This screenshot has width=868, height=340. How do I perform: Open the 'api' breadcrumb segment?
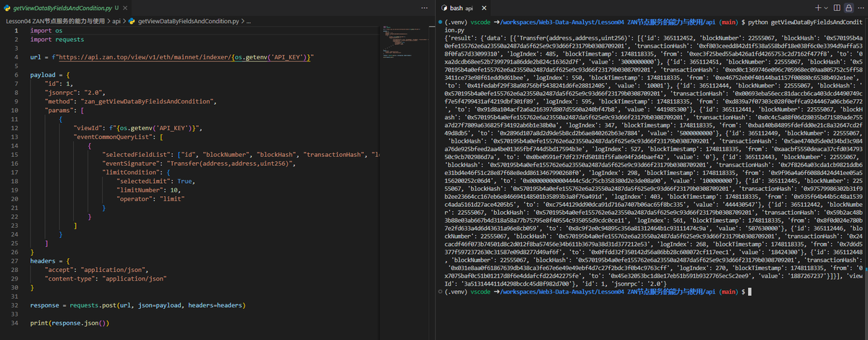tap(116, 22)
